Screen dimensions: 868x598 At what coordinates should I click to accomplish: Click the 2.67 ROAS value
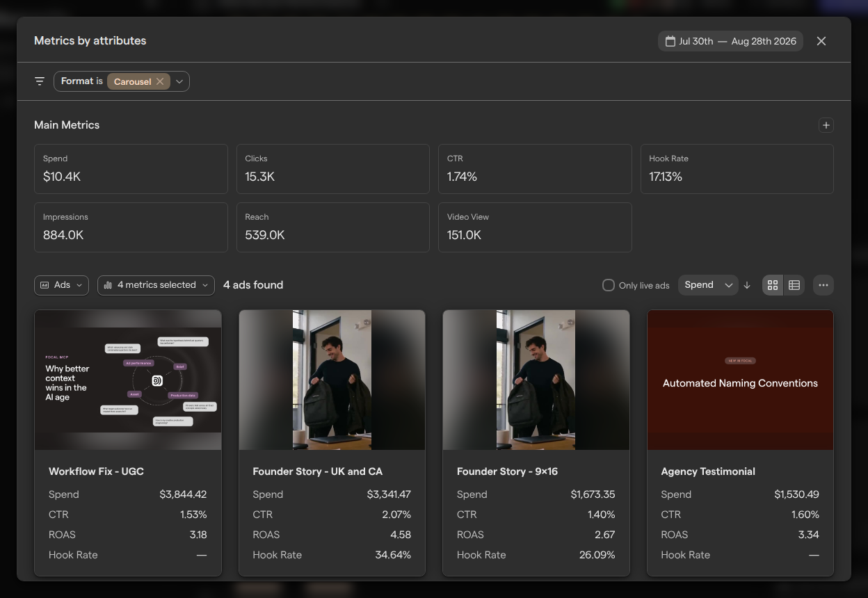[x=605, y=535]
